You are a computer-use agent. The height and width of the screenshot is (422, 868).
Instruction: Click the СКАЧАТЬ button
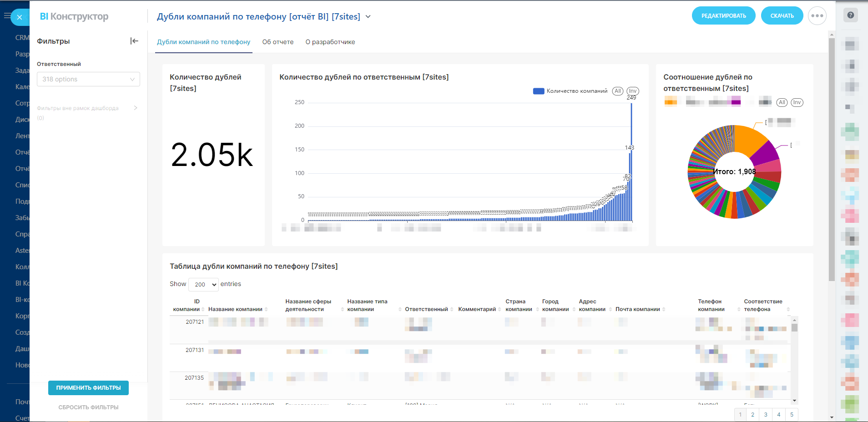click(782, 16)
